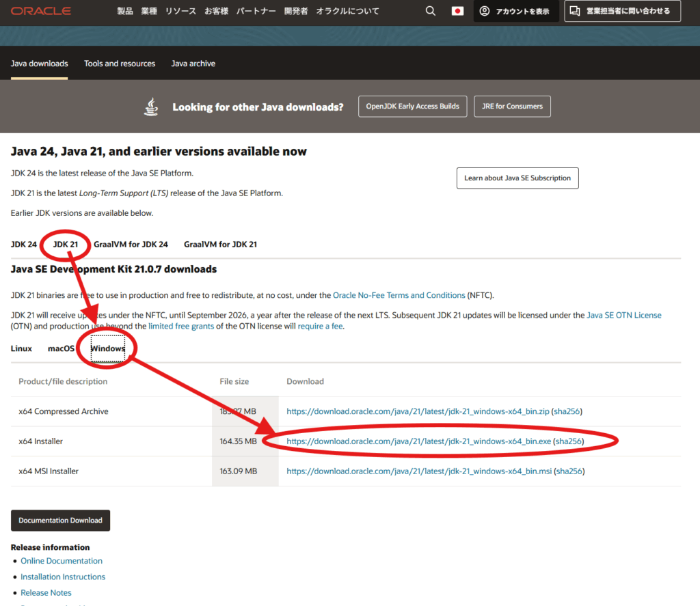Click OpenJDK Early Access Builds button
This screenshot has height=606, width=700.
click(x=412, y=106)
